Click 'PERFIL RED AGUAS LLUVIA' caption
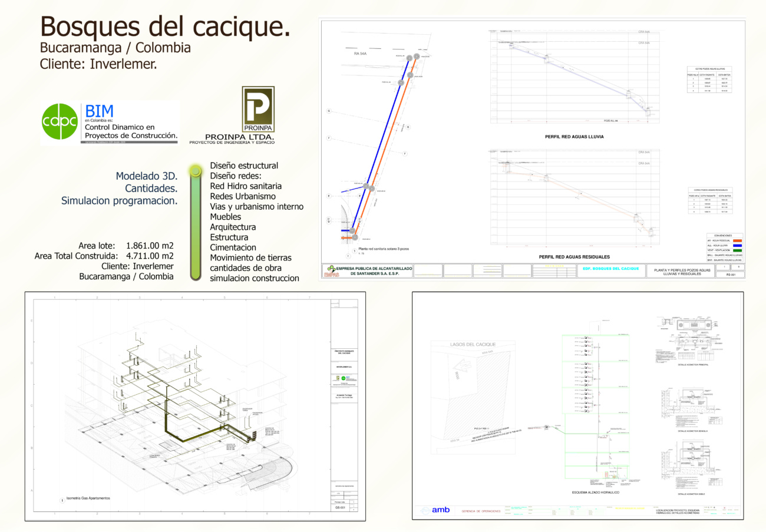Screen dimensions: 766x532 click(x=574, y=136)
